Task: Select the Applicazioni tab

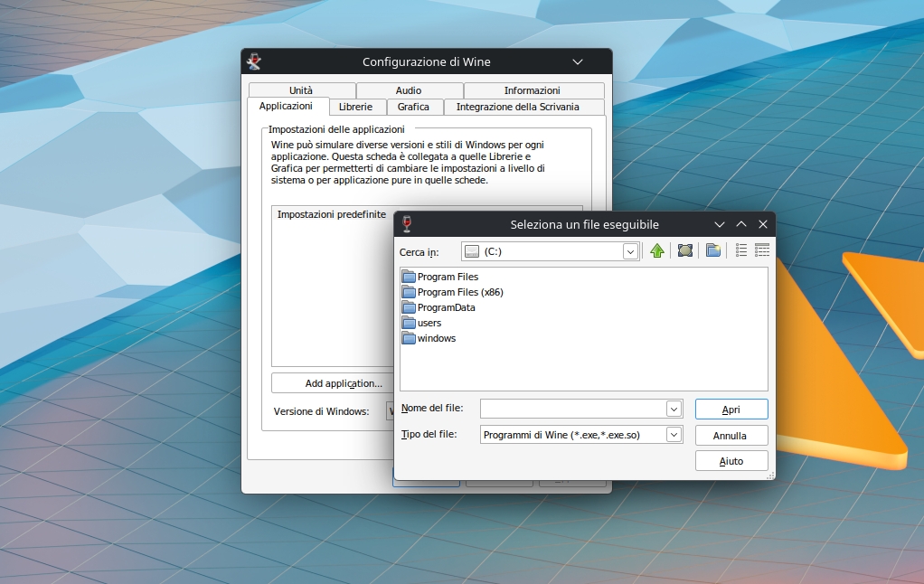Action: click(x=287, y=106)
